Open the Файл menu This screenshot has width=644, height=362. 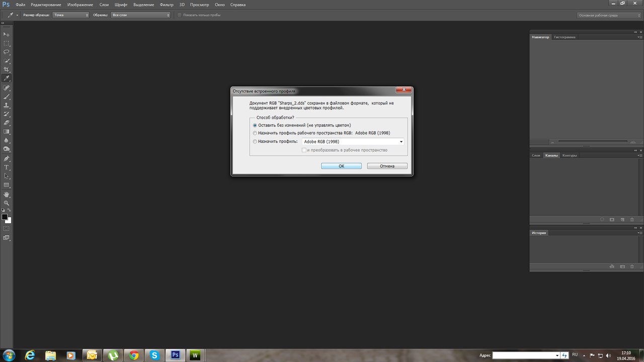point(21,5)
